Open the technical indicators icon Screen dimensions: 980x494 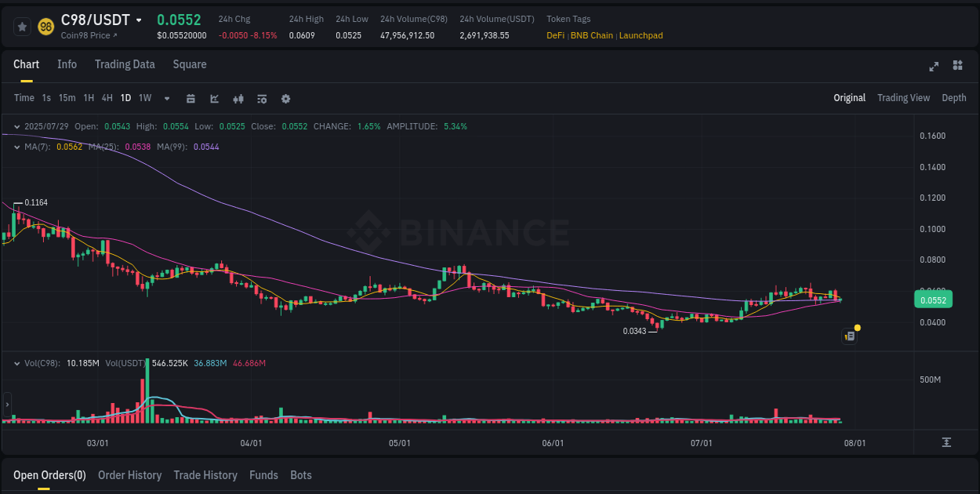click(x=238, y=98)
